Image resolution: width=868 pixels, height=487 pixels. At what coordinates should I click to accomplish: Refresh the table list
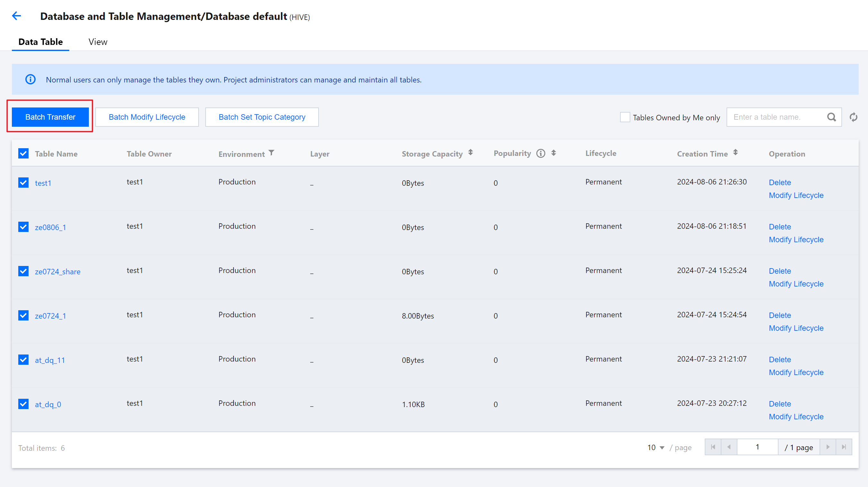(x=853, y=117)
